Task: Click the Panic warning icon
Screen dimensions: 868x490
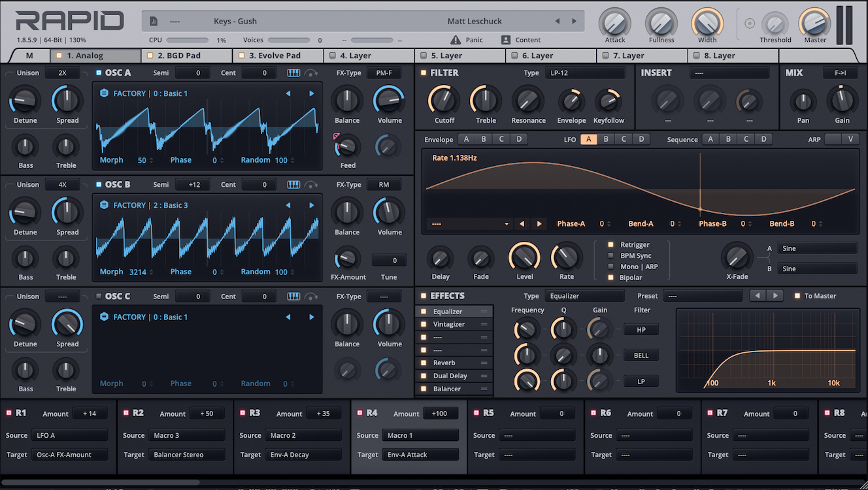Action: (456, 40)
